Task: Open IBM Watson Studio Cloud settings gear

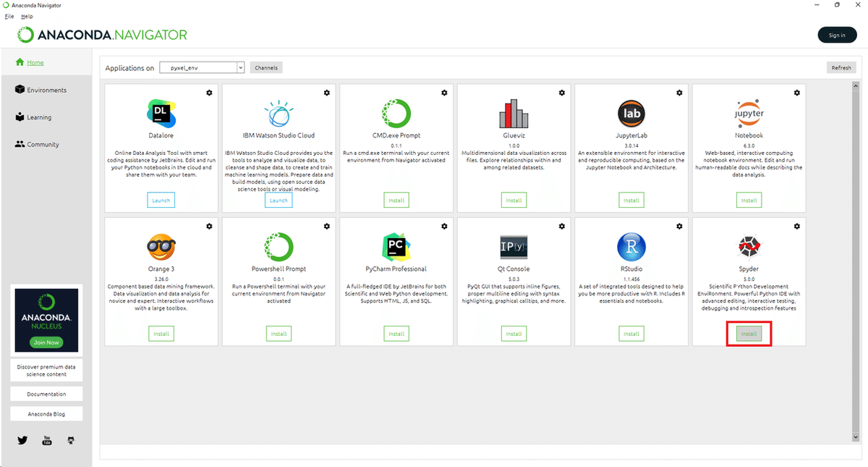Action: 327,93
